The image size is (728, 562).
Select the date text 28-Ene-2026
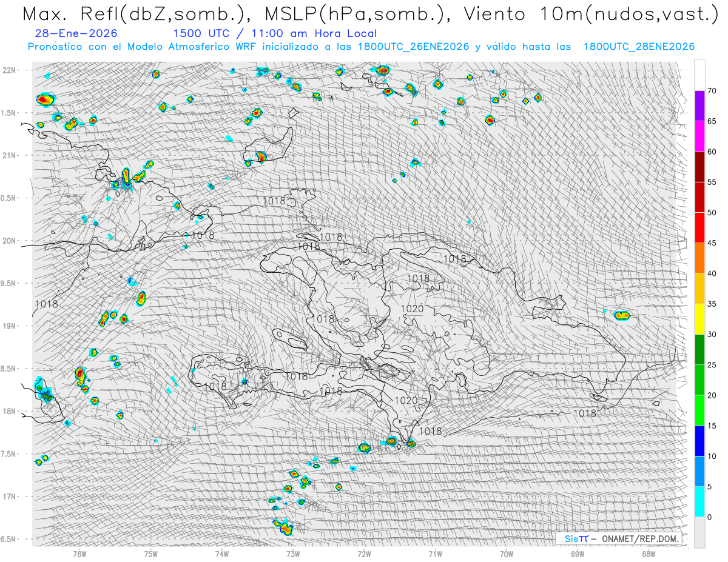76,34
